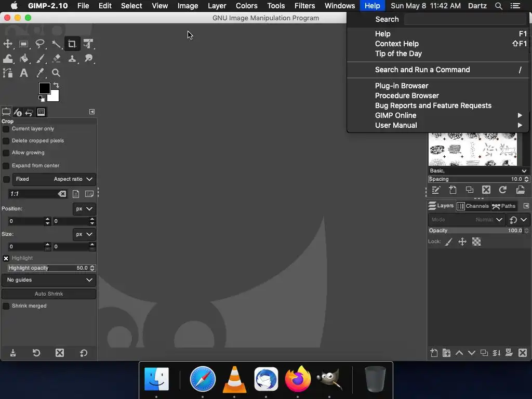Click the Help menu Search field
532x399 pixels.
pos(465,19)
